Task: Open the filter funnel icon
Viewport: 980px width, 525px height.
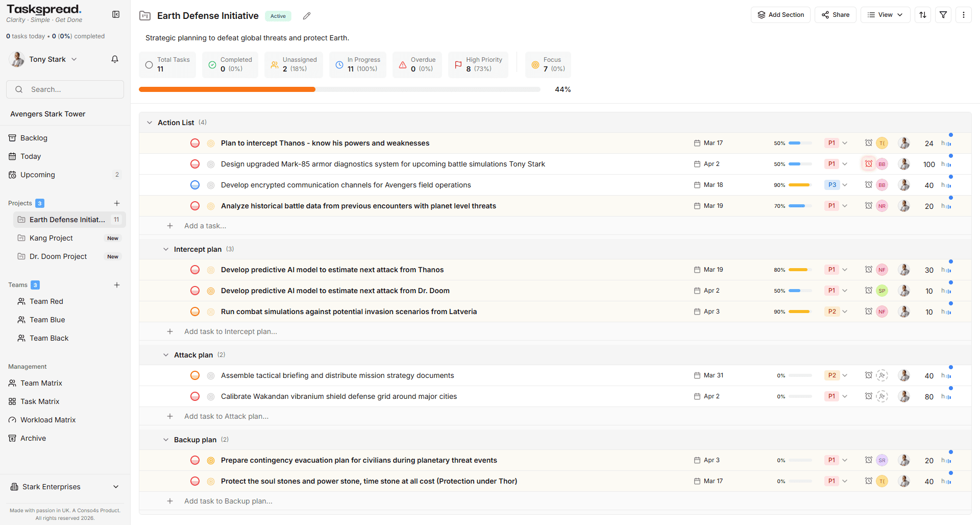Action: 943,15
